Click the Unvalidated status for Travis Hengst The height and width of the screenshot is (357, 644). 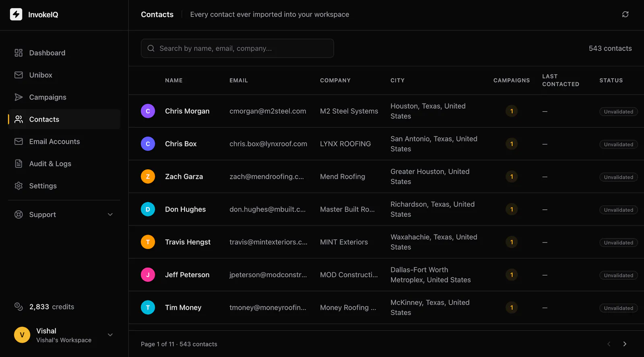[x=618, y=242]
